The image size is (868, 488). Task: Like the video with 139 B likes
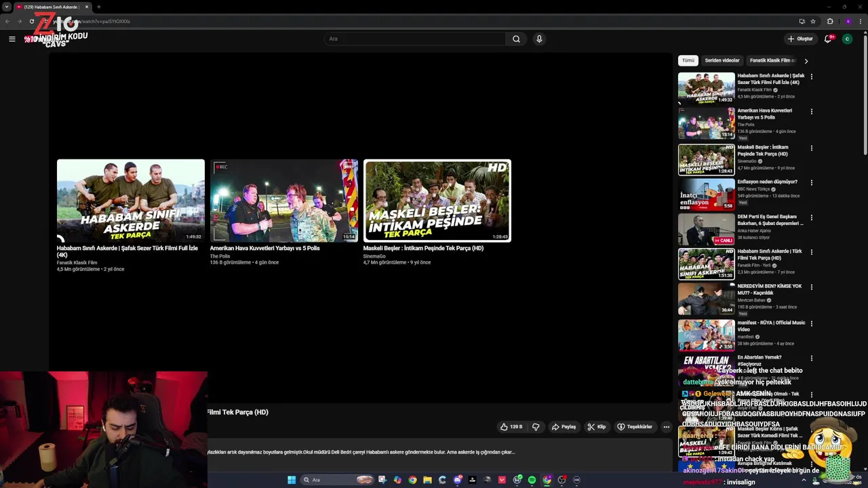[x=511, y=427]
